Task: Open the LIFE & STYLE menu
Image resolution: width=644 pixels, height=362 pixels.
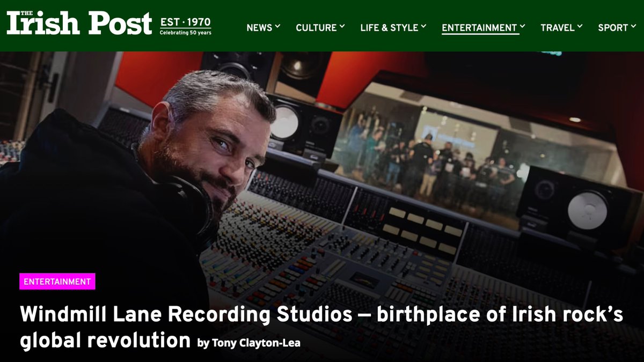Action: click(389, 27)
